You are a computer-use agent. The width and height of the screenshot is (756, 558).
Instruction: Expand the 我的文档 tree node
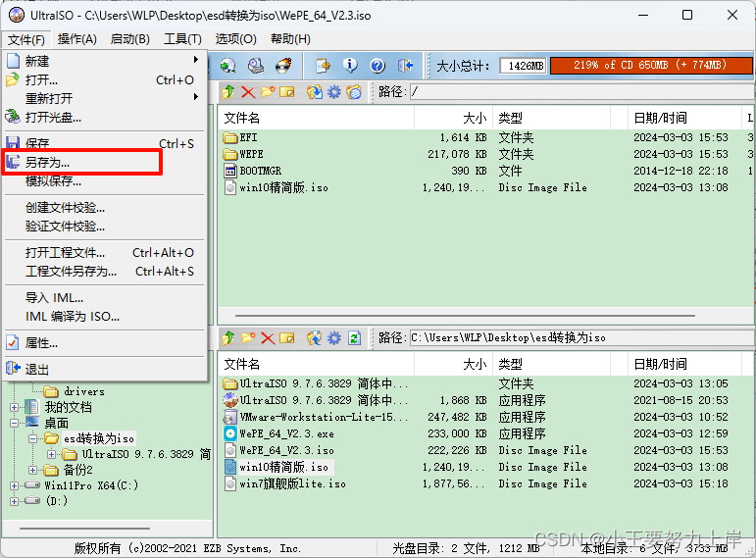(14, 408)
